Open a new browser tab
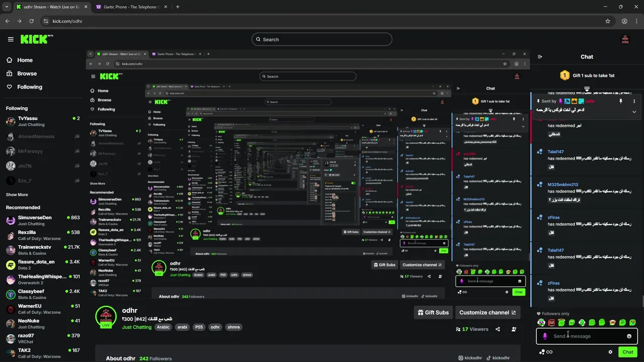This screenshot has width=644, height=362. [x=178, y=7]
